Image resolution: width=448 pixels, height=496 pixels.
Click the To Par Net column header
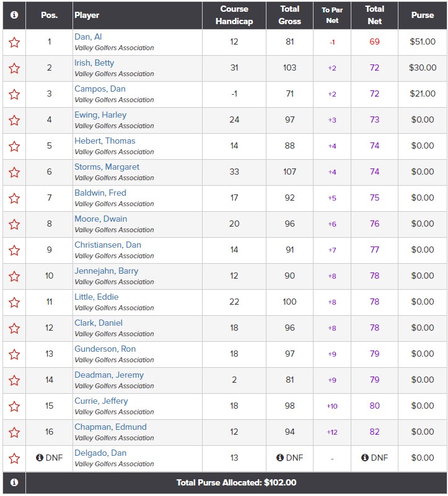tap(332, 15)
